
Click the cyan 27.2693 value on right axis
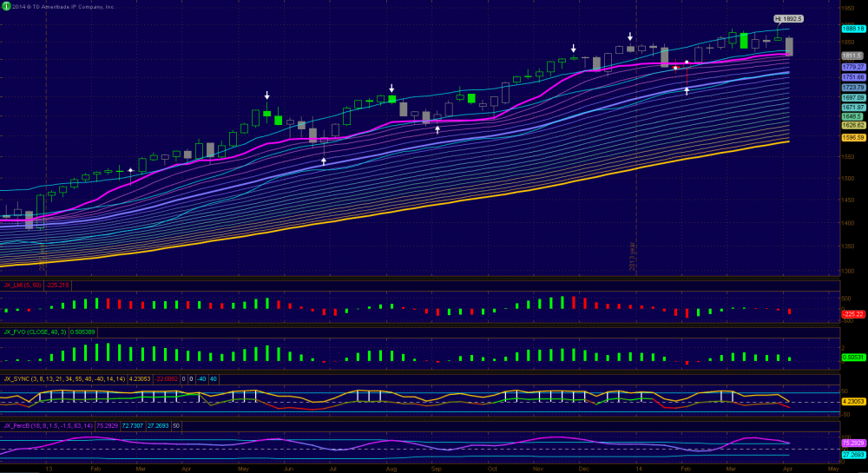point(853,454)
